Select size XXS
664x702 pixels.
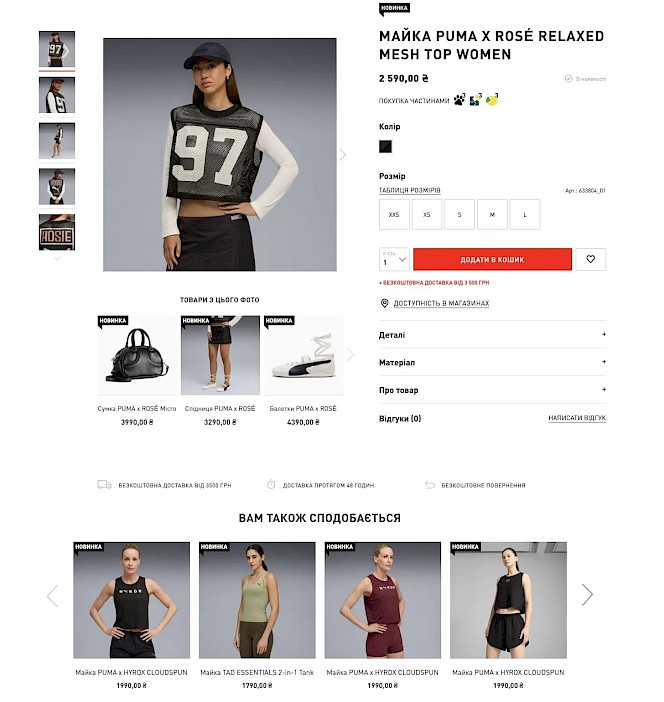click(x=394, y=214)
